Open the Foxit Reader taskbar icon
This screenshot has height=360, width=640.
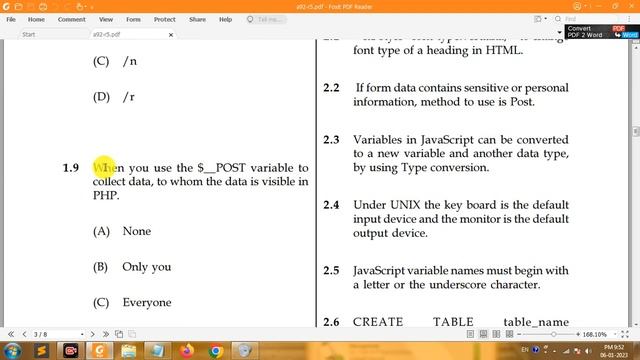[100, 351]
